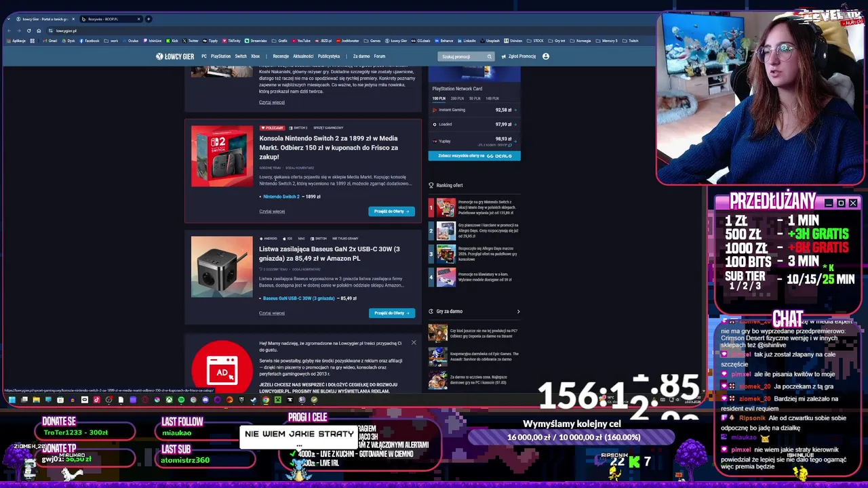Open the Norwegia bookmarks folder
The width and height of the screenshot is (868, 488).
coord(581,41)
